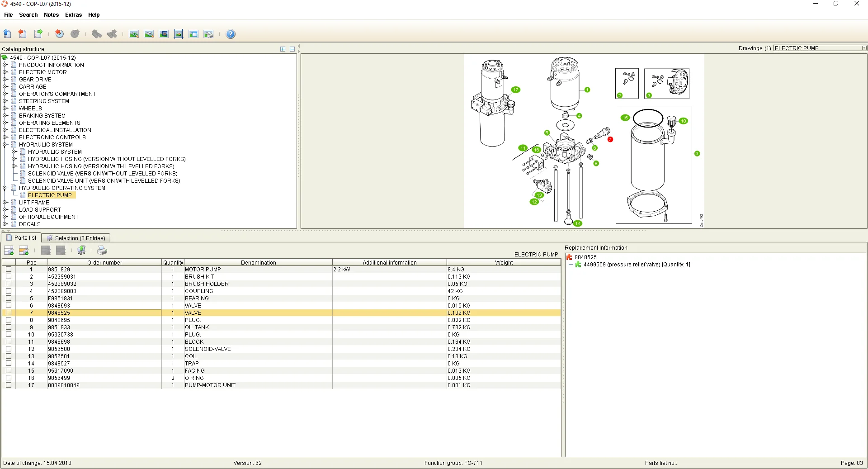
Task: Select the checkbox for PUMP-MOTOR UNIT row
Action: point(8,385)
